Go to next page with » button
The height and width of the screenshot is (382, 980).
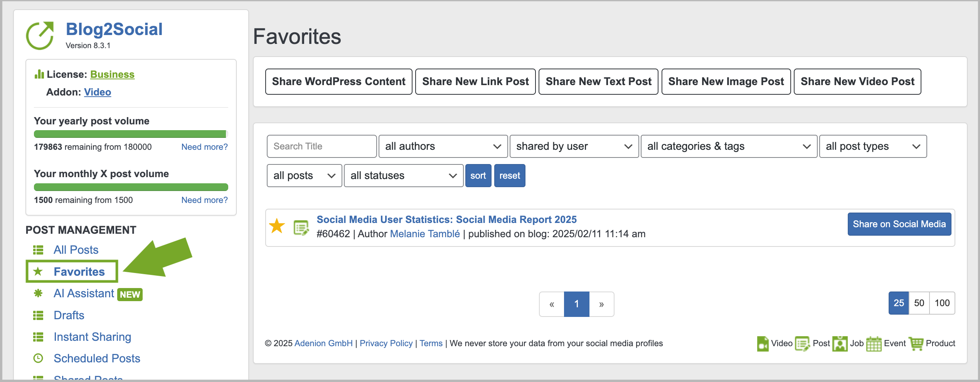[601, 304]
